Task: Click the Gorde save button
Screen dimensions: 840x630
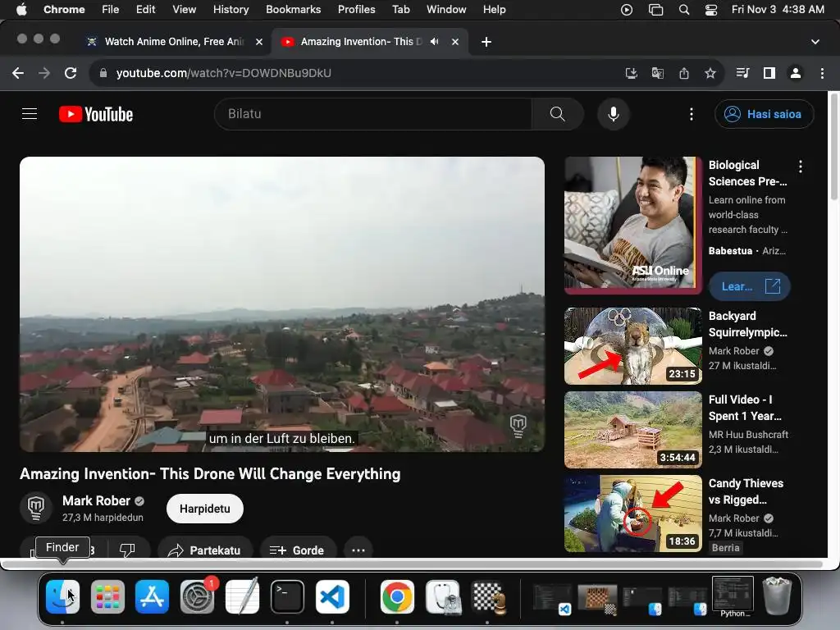Action: 297,550
